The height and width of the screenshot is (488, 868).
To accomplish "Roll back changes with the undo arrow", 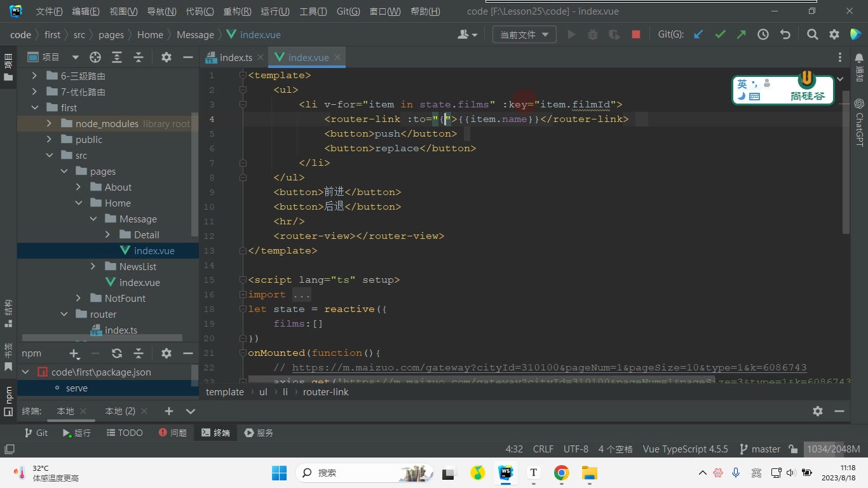I will point(785,35).
